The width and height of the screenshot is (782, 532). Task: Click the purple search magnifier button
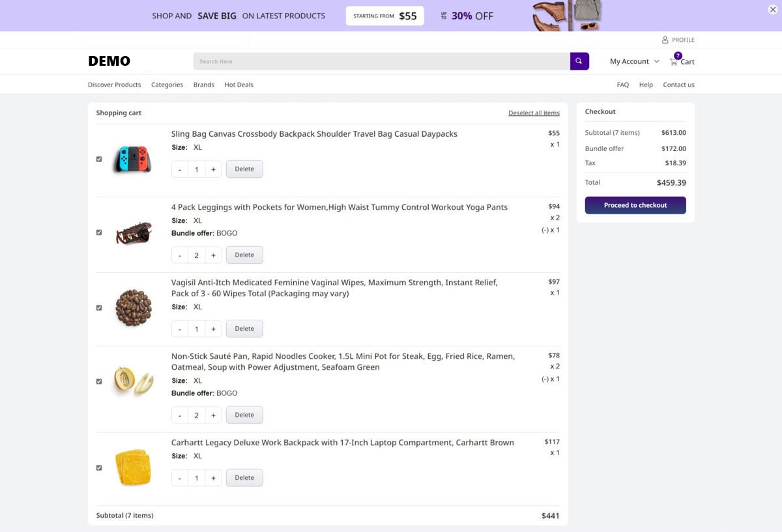[x=579, y=61]
